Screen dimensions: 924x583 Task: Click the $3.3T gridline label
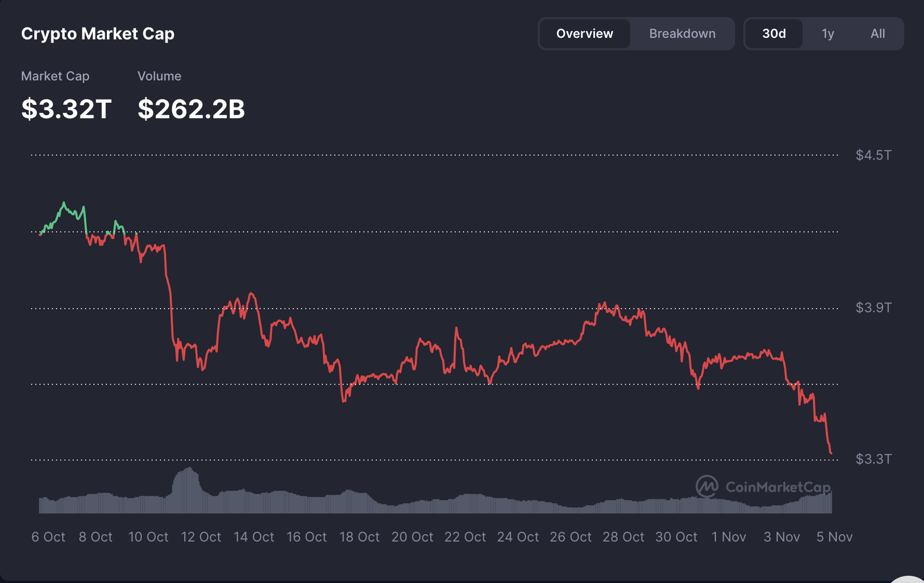(x=874, y=459)
